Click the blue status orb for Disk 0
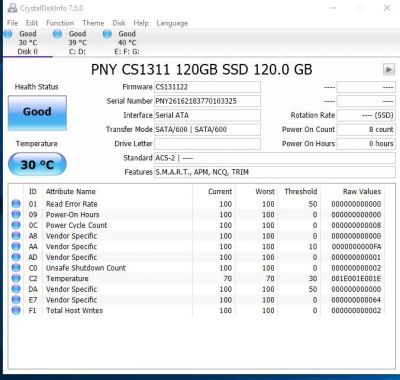The height and width of the screenshot is (380, 400). [x=8, y=34]
